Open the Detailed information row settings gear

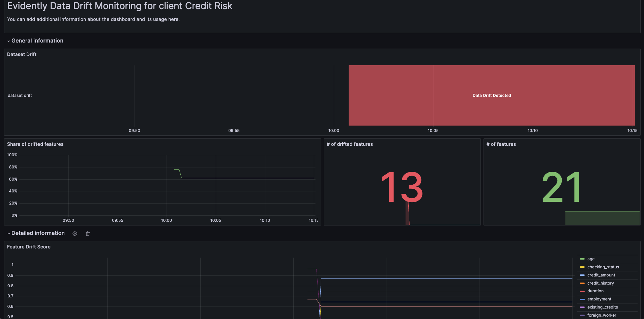(75, 234)
